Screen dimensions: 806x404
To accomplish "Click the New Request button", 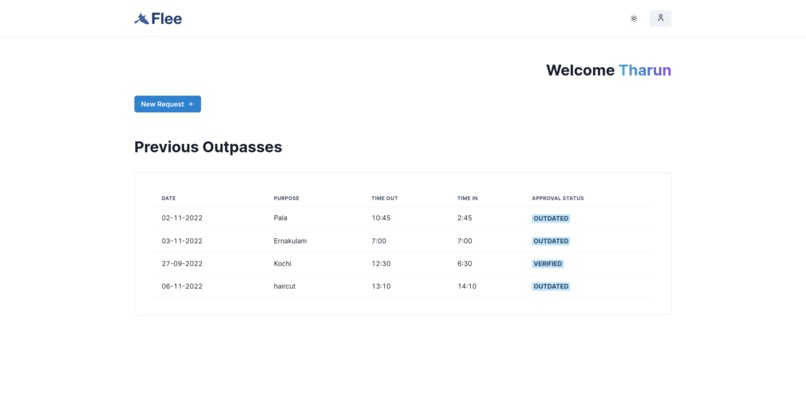I will coord(168,104).
